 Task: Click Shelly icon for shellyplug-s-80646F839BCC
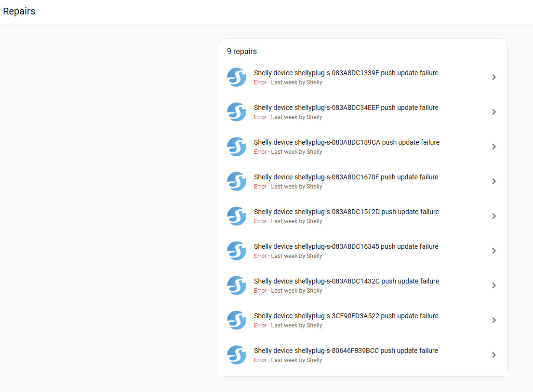pyautogui.click(x=237, y=355)
